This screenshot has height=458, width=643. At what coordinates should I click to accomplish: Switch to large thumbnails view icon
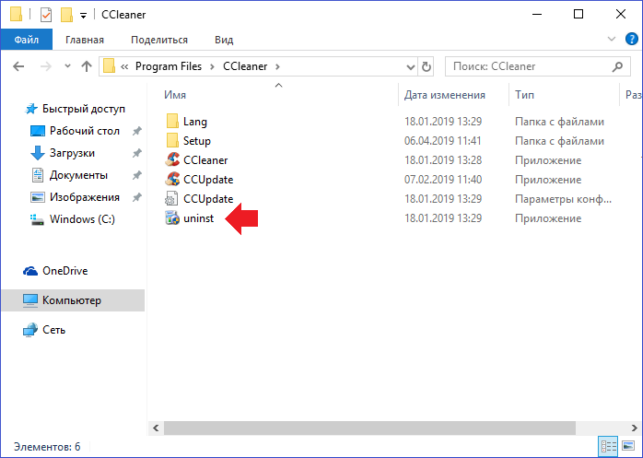pyautogui.click(x=628, y=446)
